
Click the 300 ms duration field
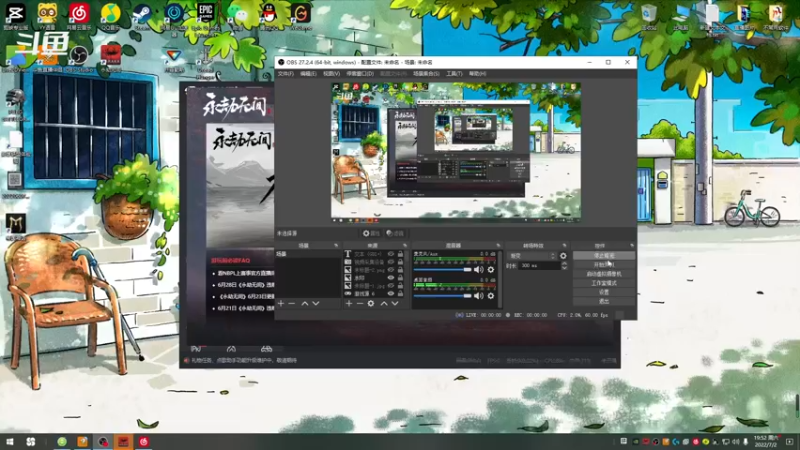tap(539, 266)
